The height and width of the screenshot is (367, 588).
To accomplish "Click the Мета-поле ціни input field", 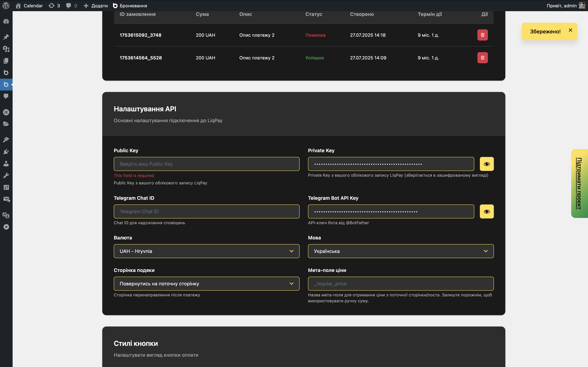I will 400,283.
